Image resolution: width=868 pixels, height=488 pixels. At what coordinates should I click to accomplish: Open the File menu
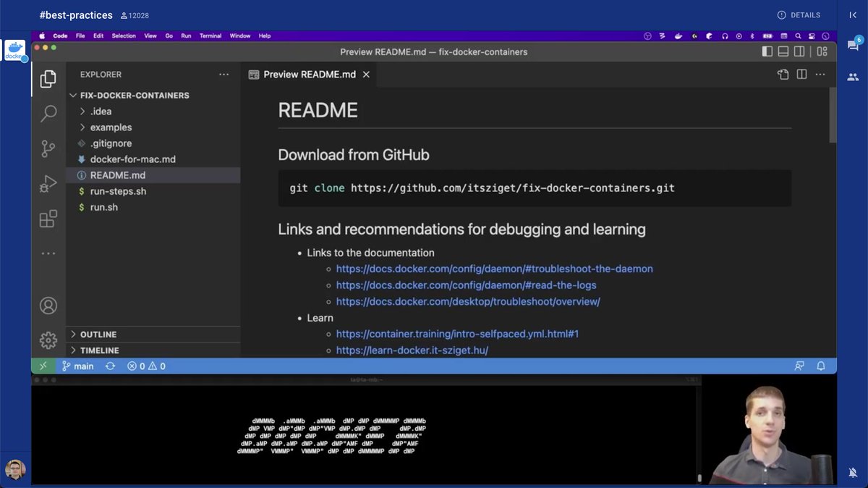click(80, 35)
